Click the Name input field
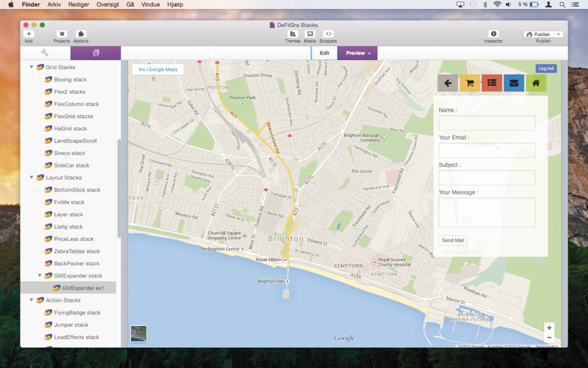This screenshot has width=588, height=368. pos(487,123)
